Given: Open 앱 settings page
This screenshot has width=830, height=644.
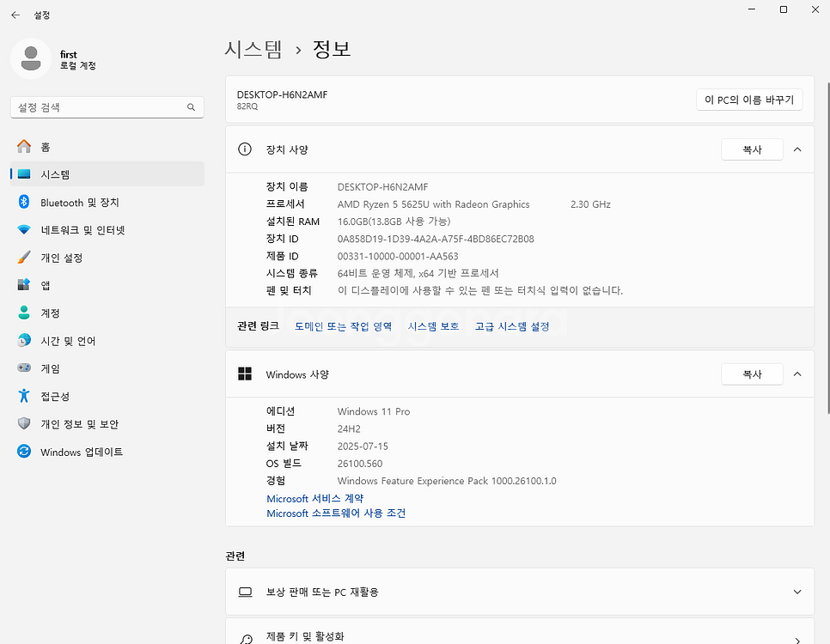Looking at the screenshot, I should pos(107,285).
